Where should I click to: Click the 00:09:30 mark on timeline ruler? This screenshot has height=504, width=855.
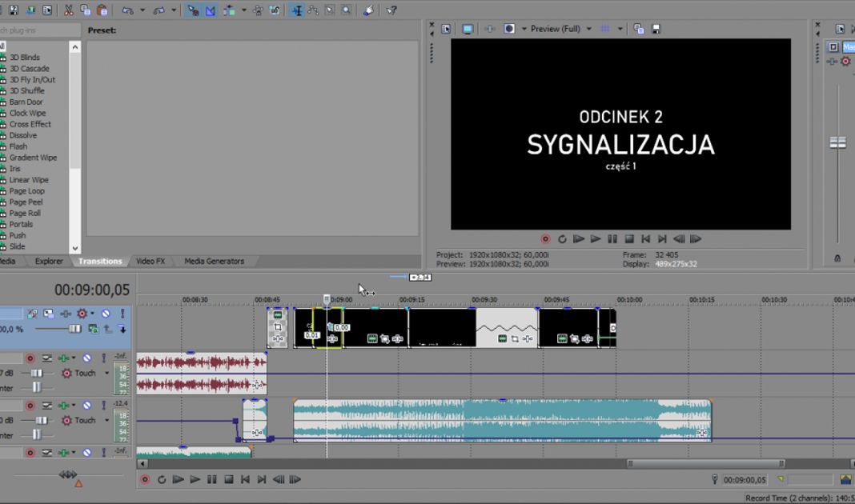484,300
